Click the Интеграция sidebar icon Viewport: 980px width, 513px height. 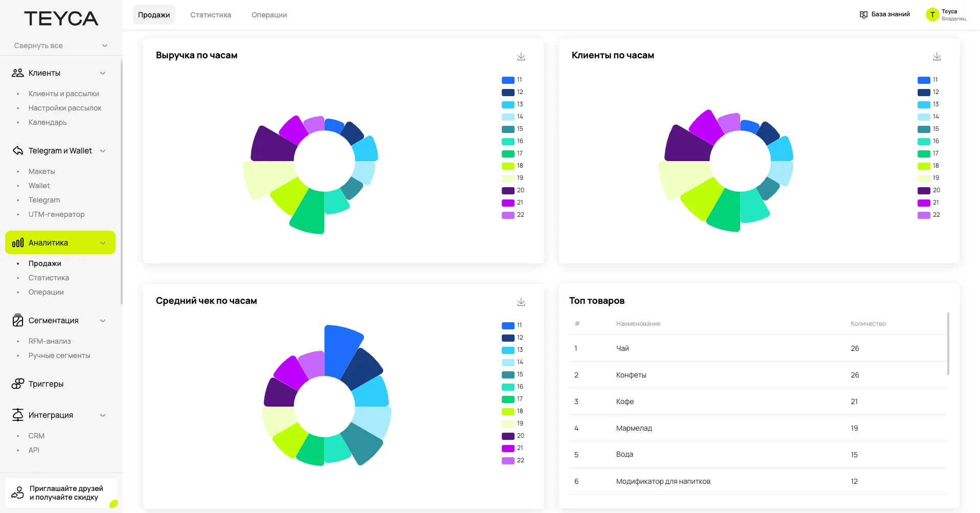[x=18, y=415]
